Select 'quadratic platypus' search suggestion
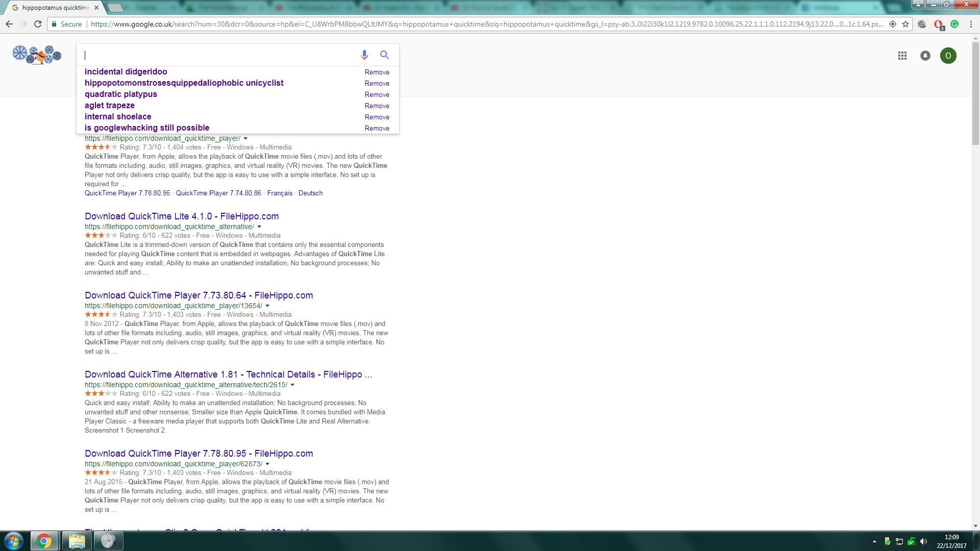 point(121,94)
